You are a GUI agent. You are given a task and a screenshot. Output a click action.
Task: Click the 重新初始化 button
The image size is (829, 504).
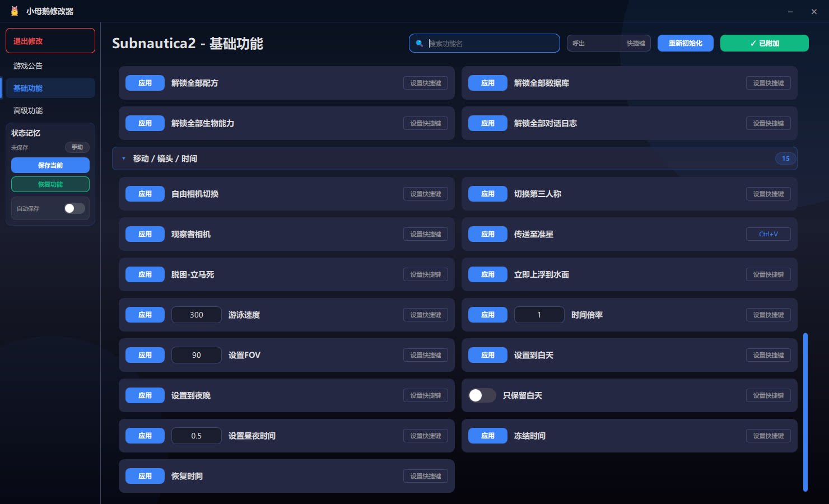pyautogui.click(x=686, y=43)
